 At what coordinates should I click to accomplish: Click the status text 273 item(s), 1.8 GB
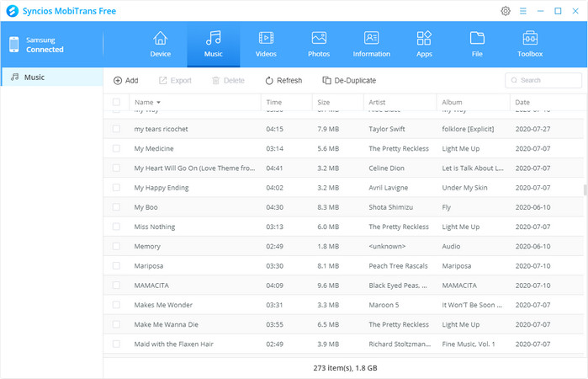[345, 368]
